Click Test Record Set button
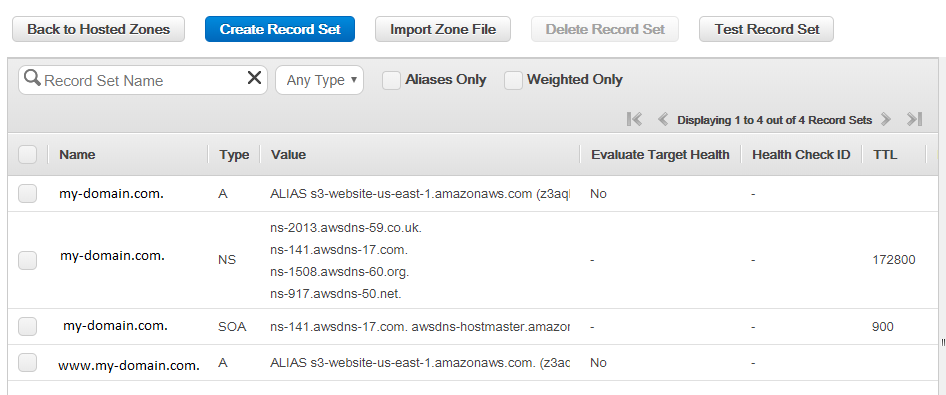 [766, 29]
